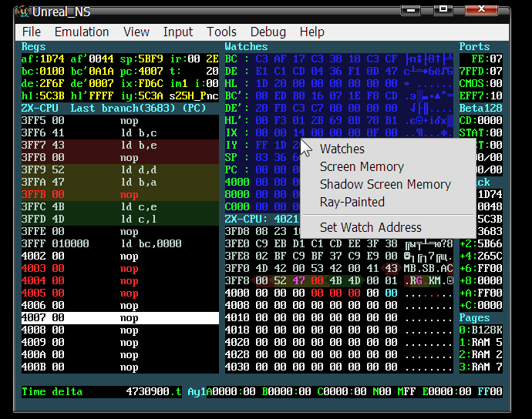Select the af:1D74 register value
The image size is (532, 419).
point(42,59)
